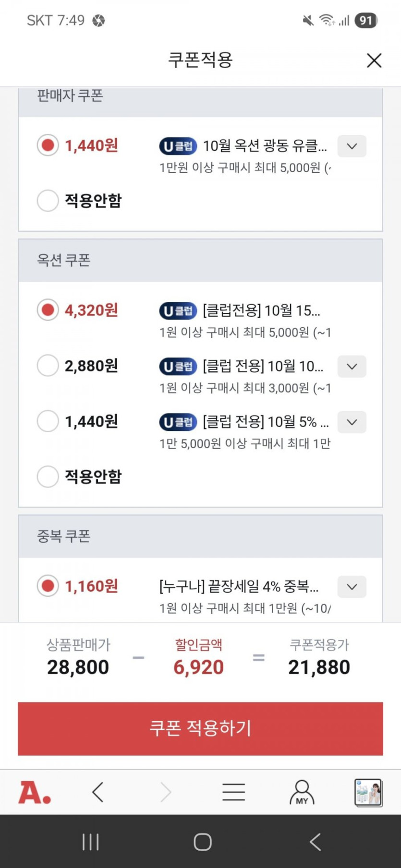Expand the 10월 10% club coupon details
Viewport: 401px width, 868px height.
(352, 367)
